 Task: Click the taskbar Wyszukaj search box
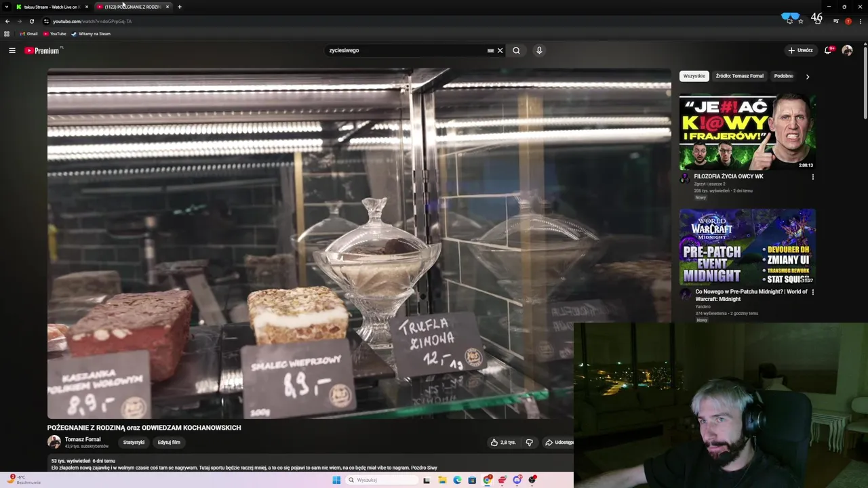(383, 480)
